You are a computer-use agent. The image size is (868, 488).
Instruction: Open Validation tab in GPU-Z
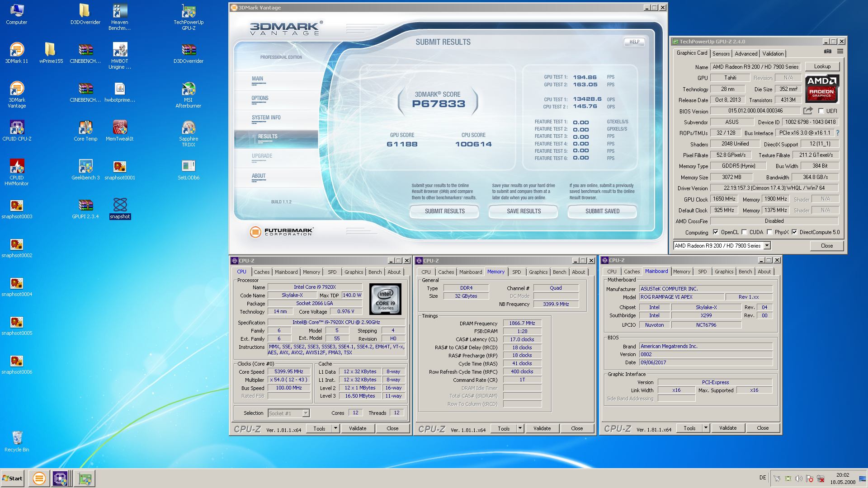[773, 54]
